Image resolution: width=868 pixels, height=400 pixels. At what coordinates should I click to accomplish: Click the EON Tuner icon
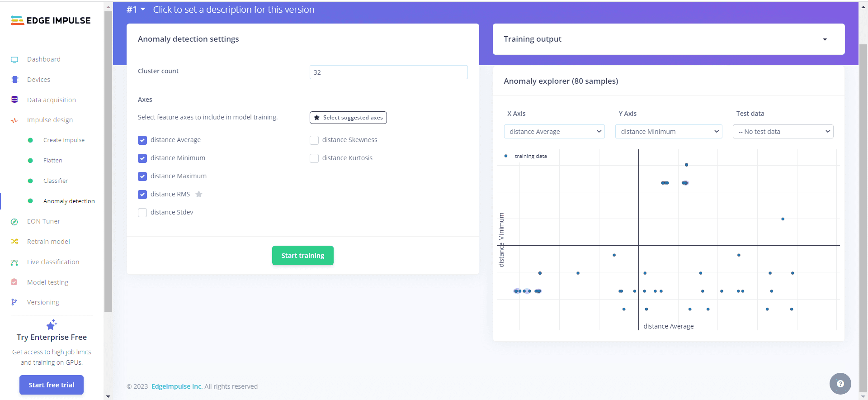pyautogui.click(x=14, y=222)
